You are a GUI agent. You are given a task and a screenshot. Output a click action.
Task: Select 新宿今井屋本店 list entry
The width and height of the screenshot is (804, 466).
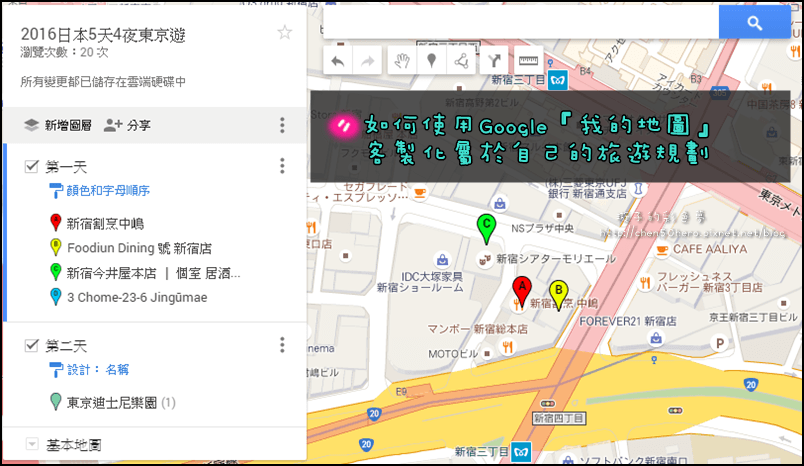tap(153, 273)
